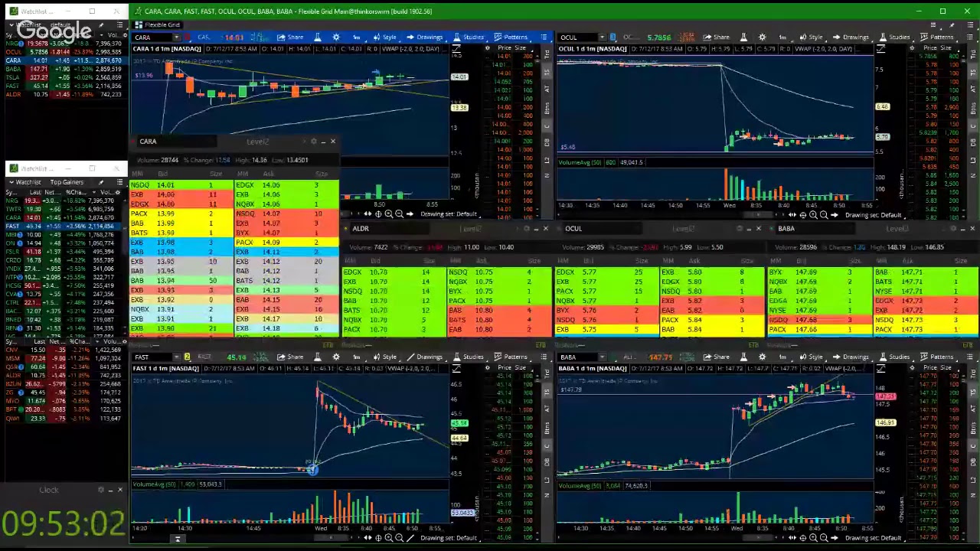Select the TWTR row in Top Gainers watchlist
This screenshot has width=980, height=551.
pos(62,209)
